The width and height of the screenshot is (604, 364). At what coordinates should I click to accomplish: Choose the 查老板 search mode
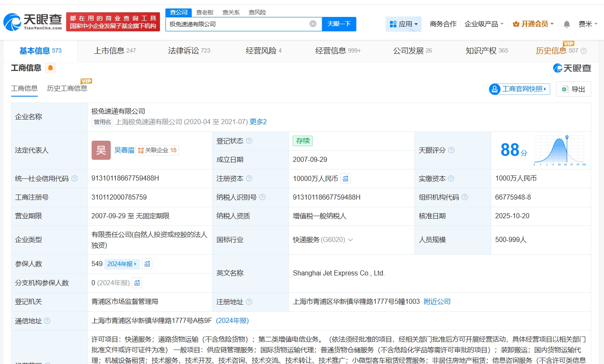(205, 12)
